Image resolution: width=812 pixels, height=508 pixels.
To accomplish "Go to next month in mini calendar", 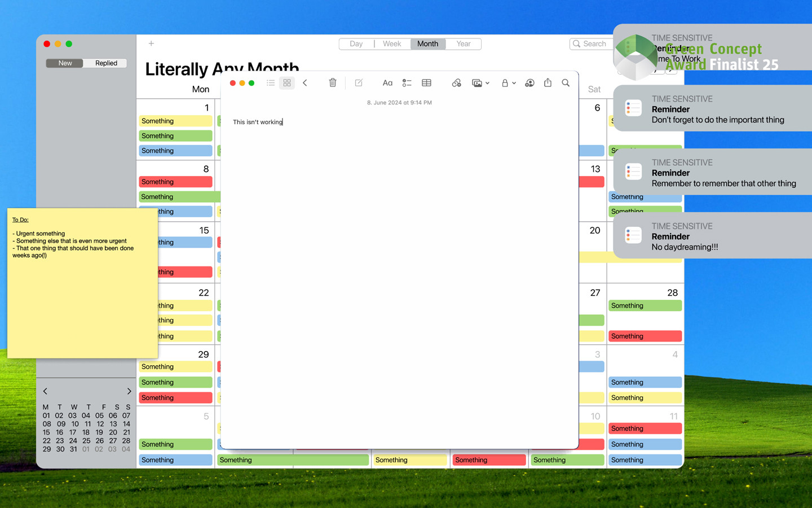I will pos(129,391).
